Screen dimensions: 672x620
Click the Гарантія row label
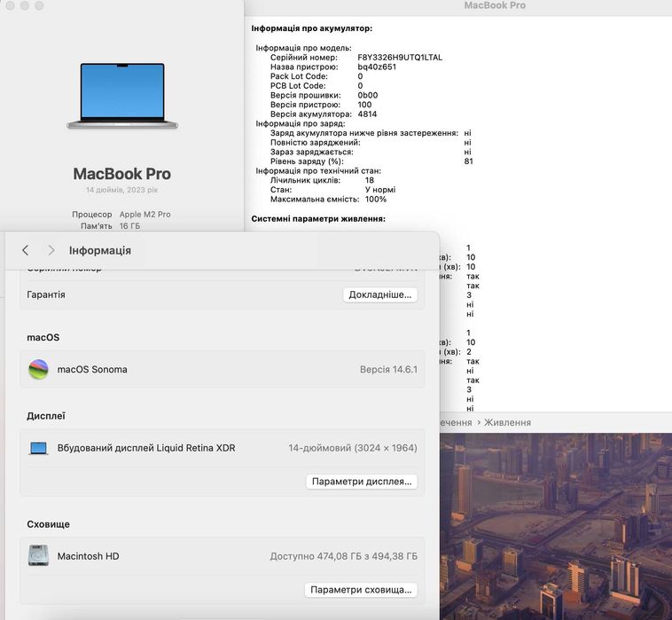[x=46, y=294]
